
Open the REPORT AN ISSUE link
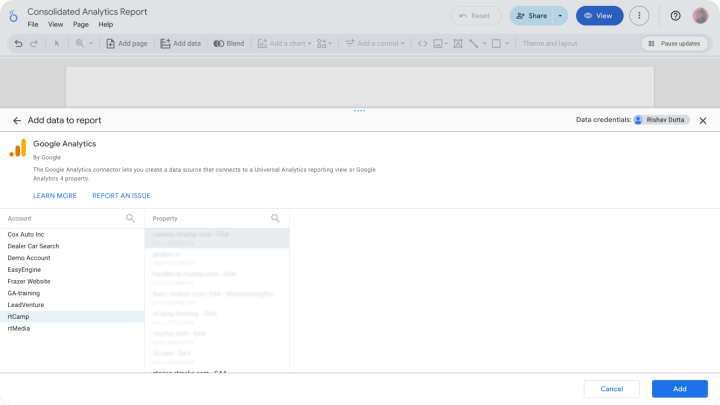(121, 196)
